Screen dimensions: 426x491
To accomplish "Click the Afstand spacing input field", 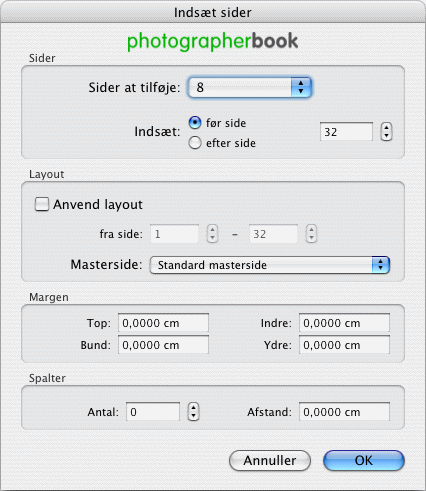I will tap(344, 412).
